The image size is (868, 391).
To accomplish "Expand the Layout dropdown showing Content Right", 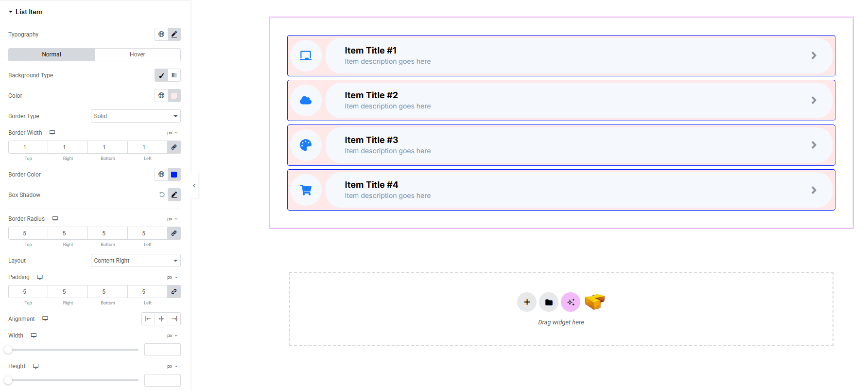I will pos(136,260).
